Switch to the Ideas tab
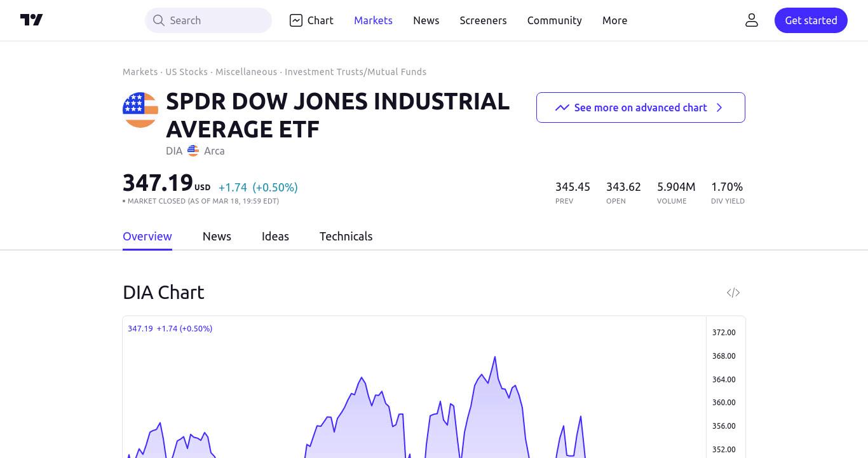 (x=275, y=236)
